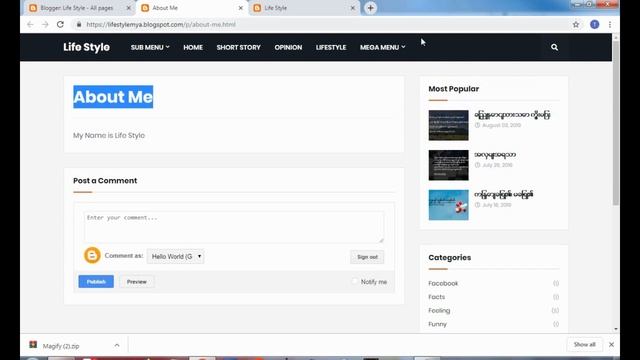Click the highlighted About Me heading

[x=113, y=97]
